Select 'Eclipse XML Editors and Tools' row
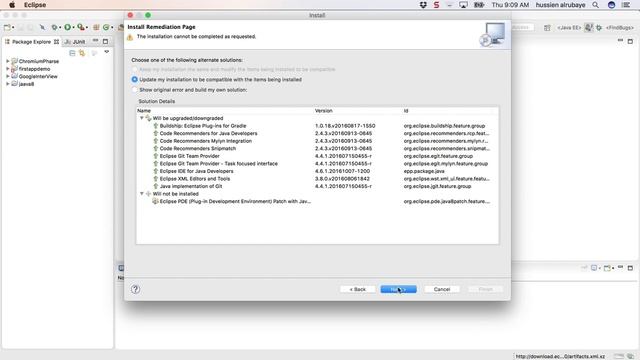This screenshot has height=360, width=640. pos(317,178)
